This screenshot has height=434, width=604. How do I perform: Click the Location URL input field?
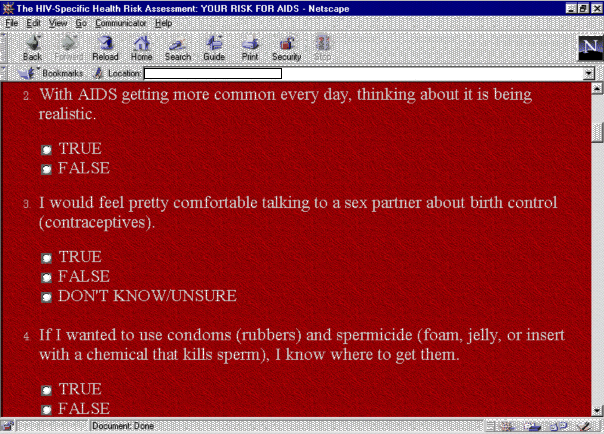coord(212,73)
